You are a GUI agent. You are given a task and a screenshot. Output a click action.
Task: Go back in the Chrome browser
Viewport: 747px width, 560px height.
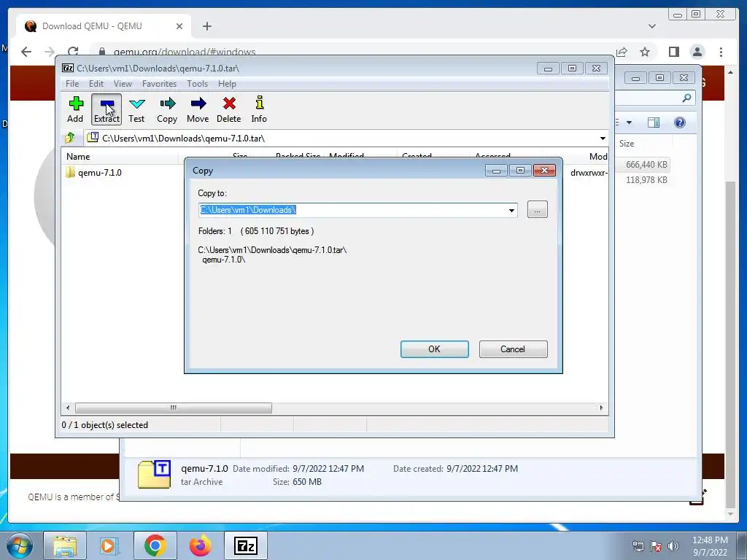26,52
